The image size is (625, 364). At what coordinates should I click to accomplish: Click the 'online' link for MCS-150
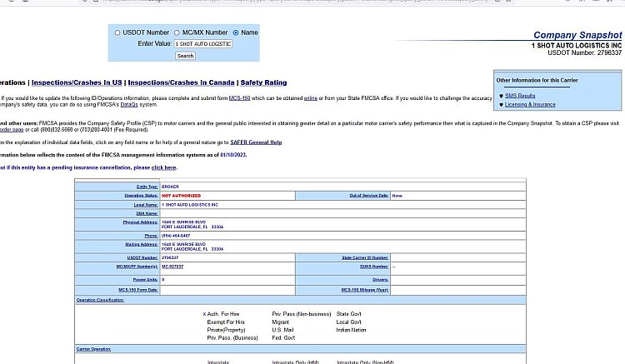(x=311, y=98)
